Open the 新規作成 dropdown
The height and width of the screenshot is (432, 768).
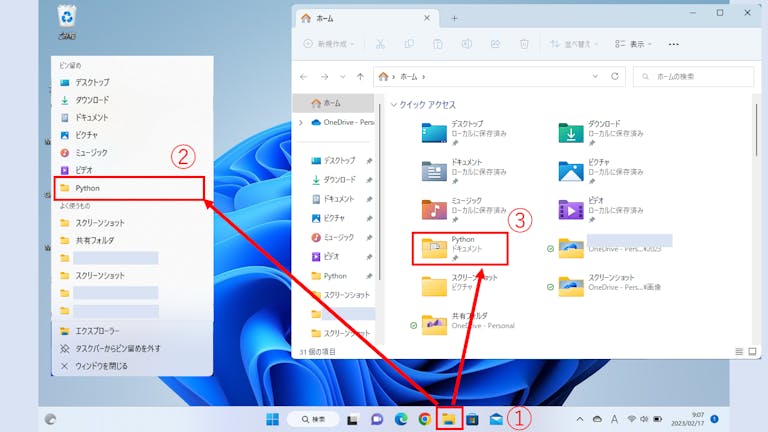[329, 44]
